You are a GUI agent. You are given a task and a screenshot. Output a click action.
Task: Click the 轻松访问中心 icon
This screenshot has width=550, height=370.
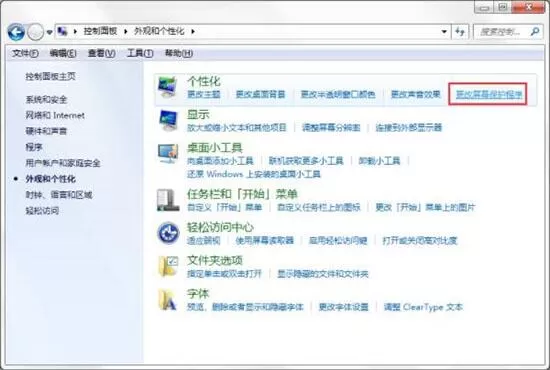[x=168, y=233]
